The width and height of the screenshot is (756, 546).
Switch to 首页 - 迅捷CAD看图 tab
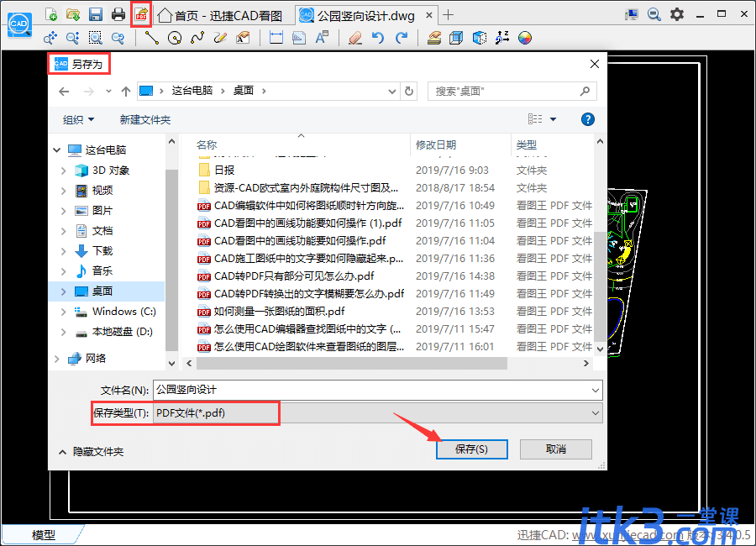221,15
